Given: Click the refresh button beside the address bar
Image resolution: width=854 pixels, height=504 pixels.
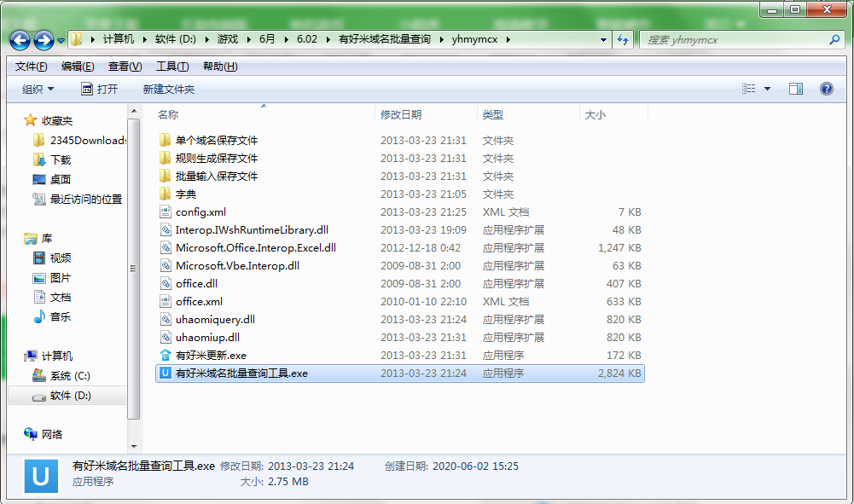Looking at the screenshot, I should (x=623, y=39).
